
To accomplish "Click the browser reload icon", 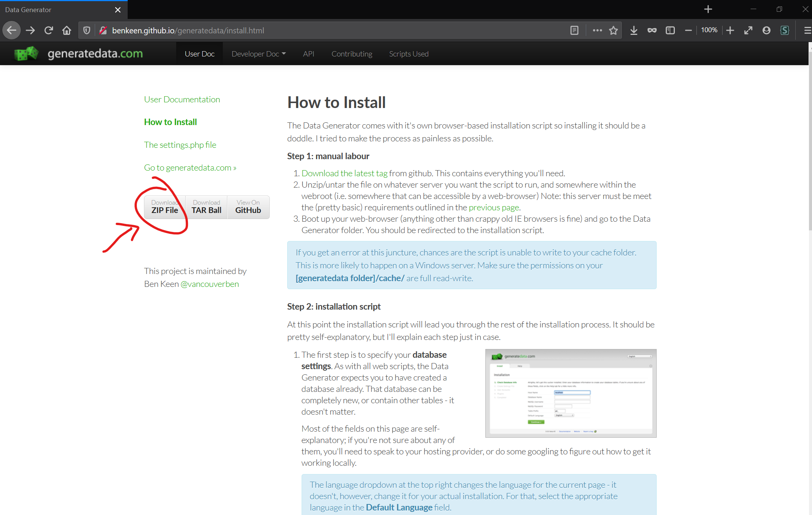I will (x=49, y=30).
